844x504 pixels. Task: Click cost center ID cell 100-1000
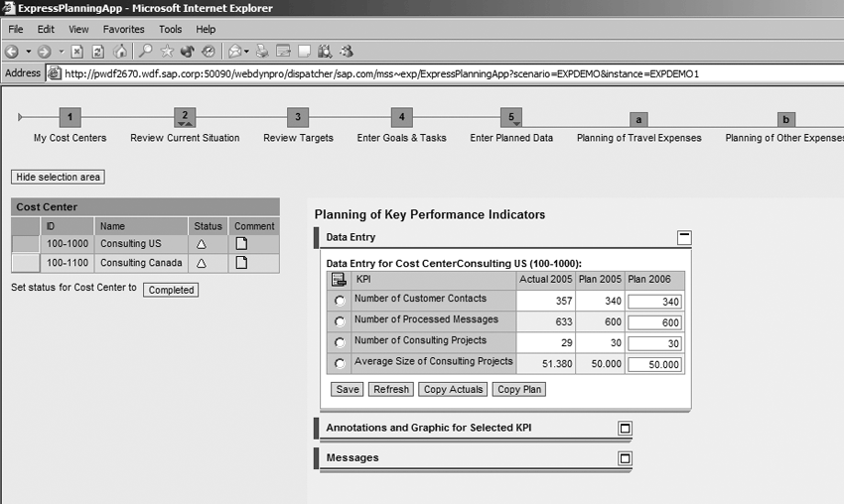coord(68,244)
